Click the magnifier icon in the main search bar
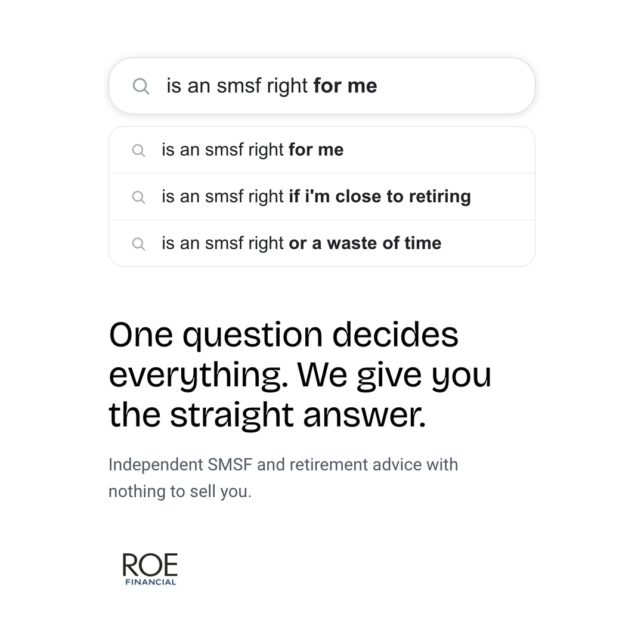The image size is (644, 644). pyautogui.click(x=141, y=86)
